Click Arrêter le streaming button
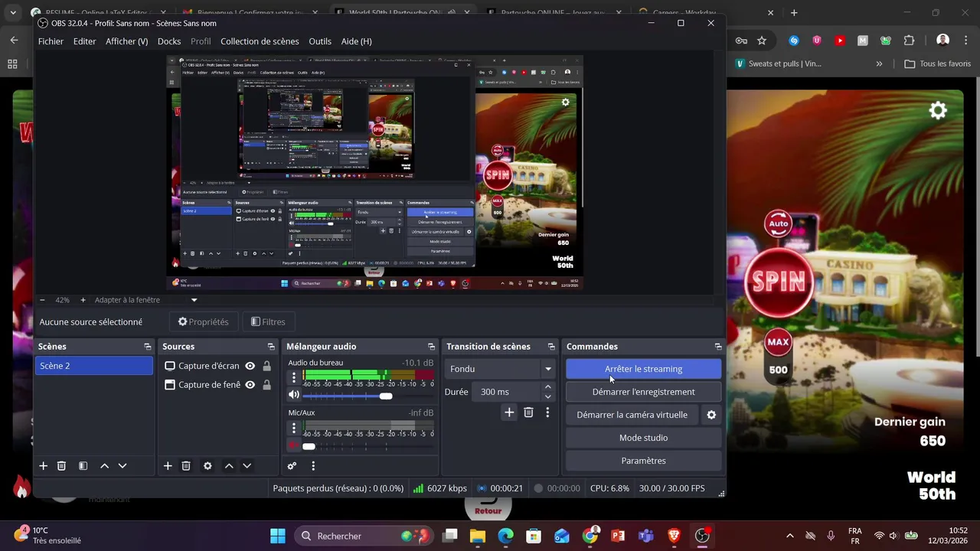The width and height of the screenshot is (980, 551). (x=643, y=369)
